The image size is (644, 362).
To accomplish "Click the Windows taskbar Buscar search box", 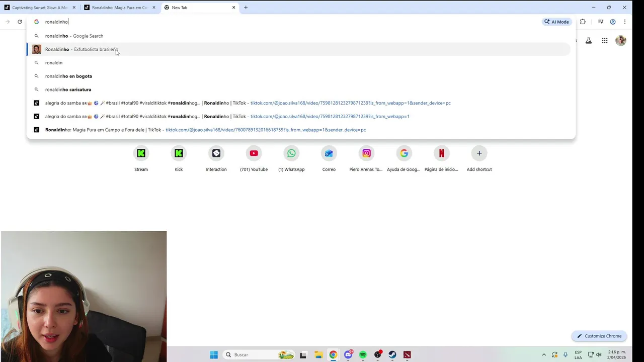I will [259, 354].
